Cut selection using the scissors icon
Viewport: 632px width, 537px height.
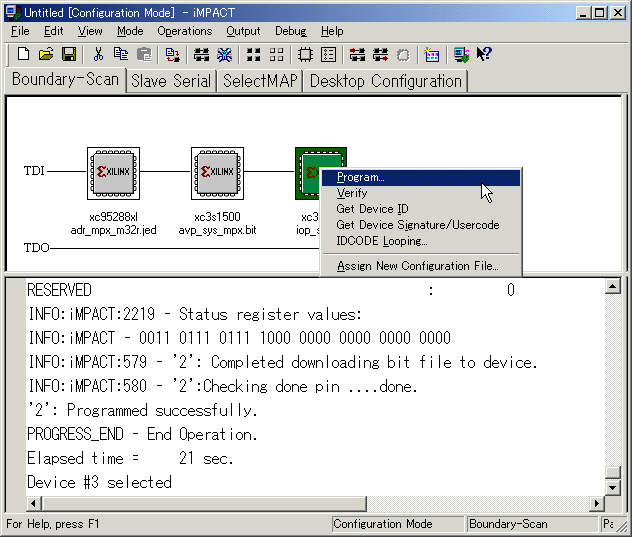pos(98,54)
